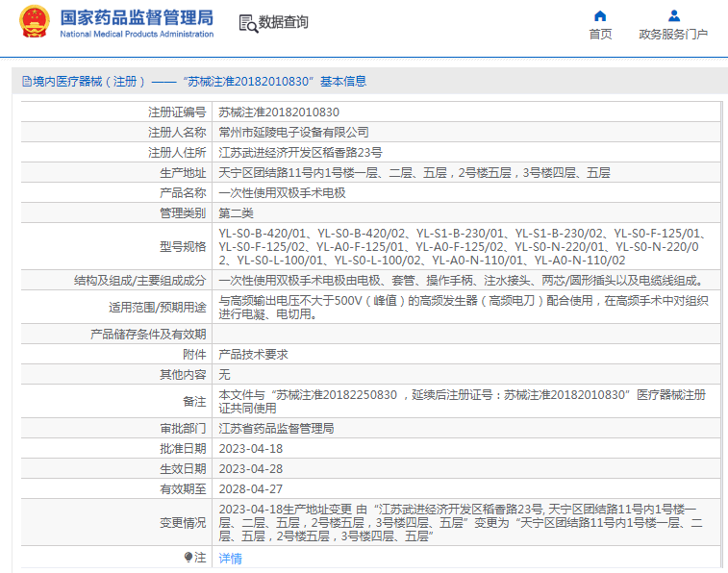The image size is (728, 573).
Task: Click the bulb icon beside 注
Action: point(188,557)
